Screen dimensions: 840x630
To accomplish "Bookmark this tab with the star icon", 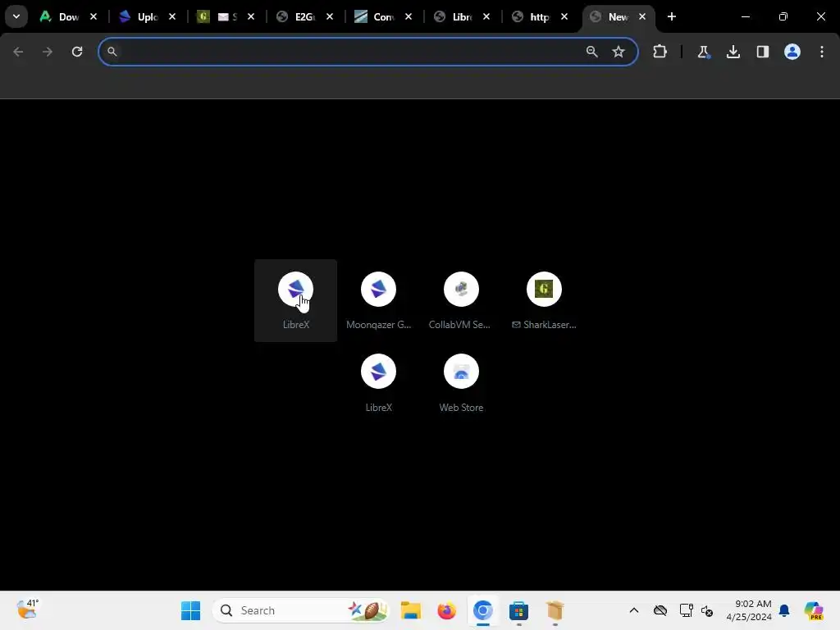I will [x=619, y=52].
